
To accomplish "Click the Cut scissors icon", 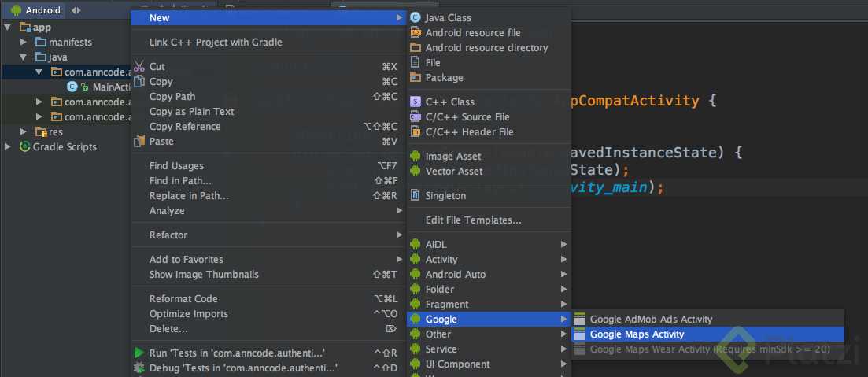I will [139, 66].
